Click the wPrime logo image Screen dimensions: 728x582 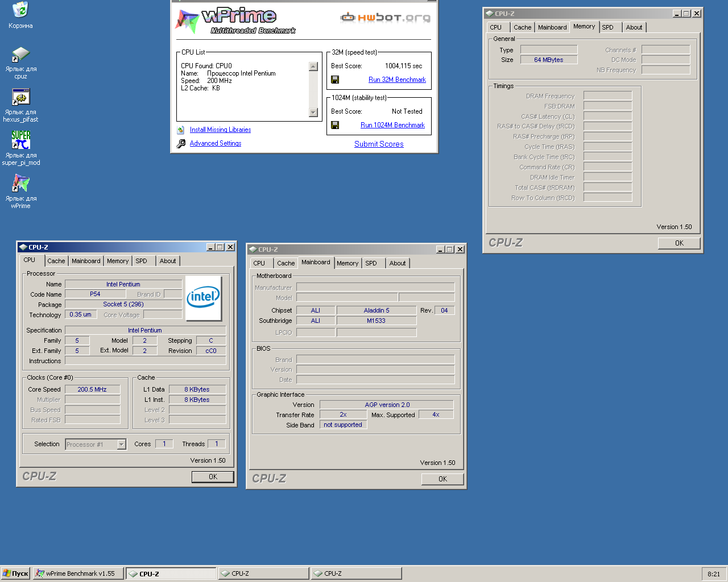(x=235, y=20)
